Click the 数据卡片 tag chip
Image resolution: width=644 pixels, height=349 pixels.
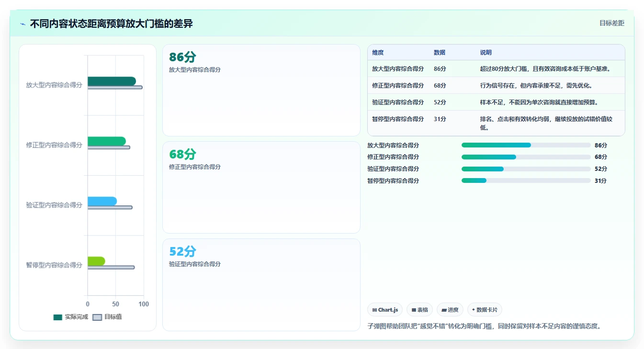click(485, 310)
